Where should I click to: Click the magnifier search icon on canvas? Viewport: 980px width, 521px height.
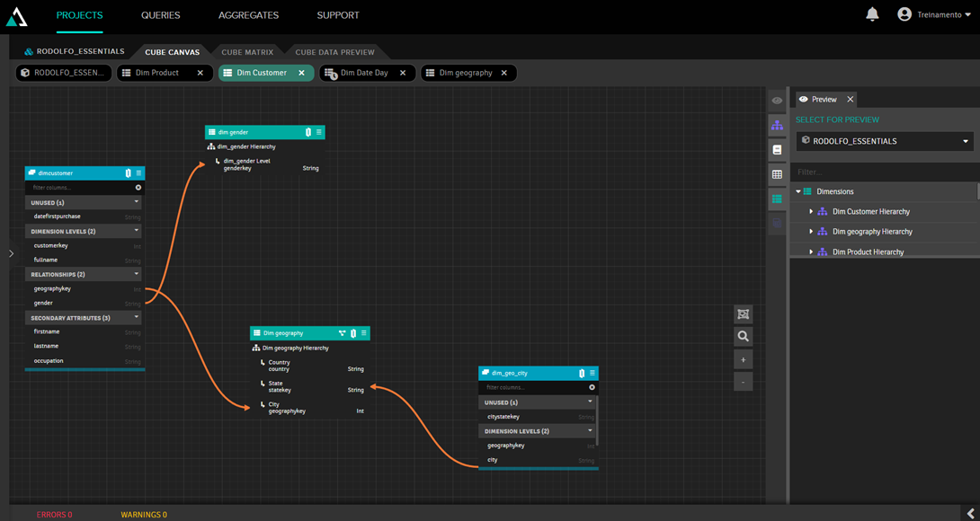743,337
